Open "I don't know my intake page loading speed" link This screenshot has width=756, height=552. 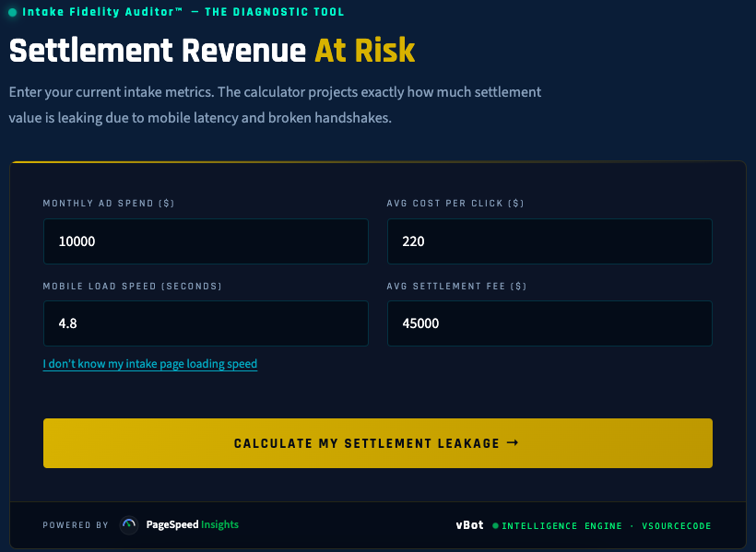click(x=150, y=364)
